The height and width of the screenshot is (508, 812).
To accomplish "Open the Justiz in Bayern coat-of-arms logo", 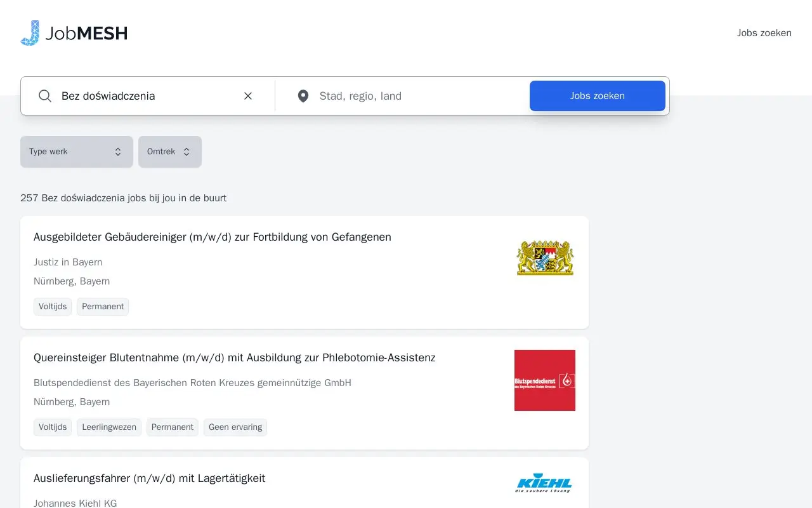I will 545,258.
